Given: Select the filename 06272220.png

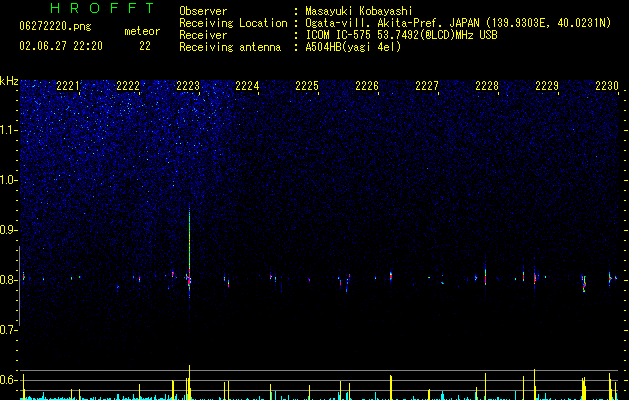Looking at the screenshot, I should coord(55,27).
